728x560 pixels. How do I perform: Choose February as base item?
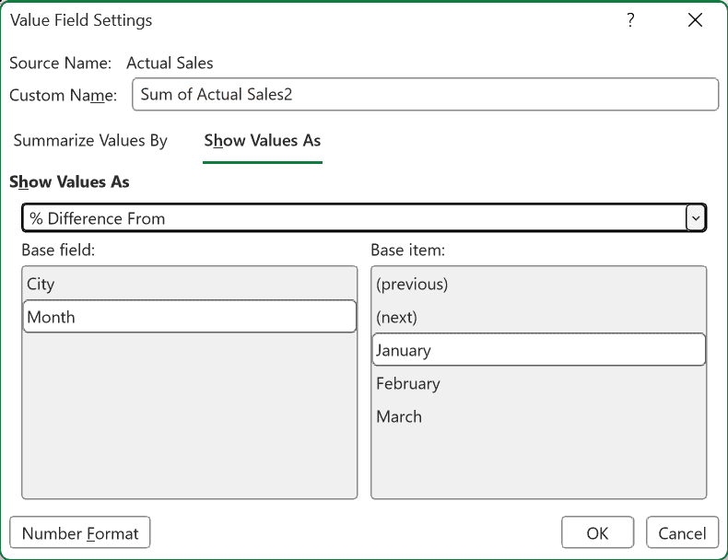[x=538, y=383]
